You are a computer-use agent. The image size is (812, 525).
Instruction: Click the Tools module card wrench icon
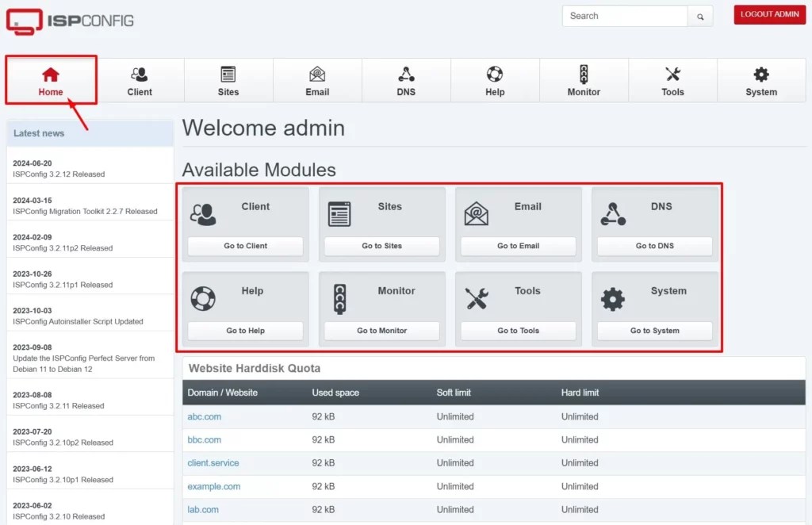click(477, 299)
